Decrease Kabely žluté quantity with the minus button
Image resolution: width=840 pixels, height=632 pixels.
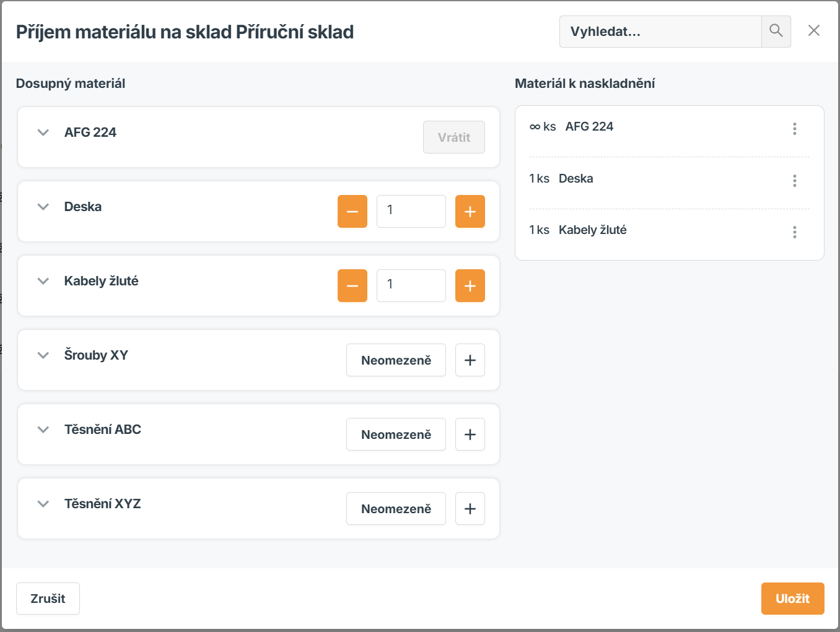[352, 285]
